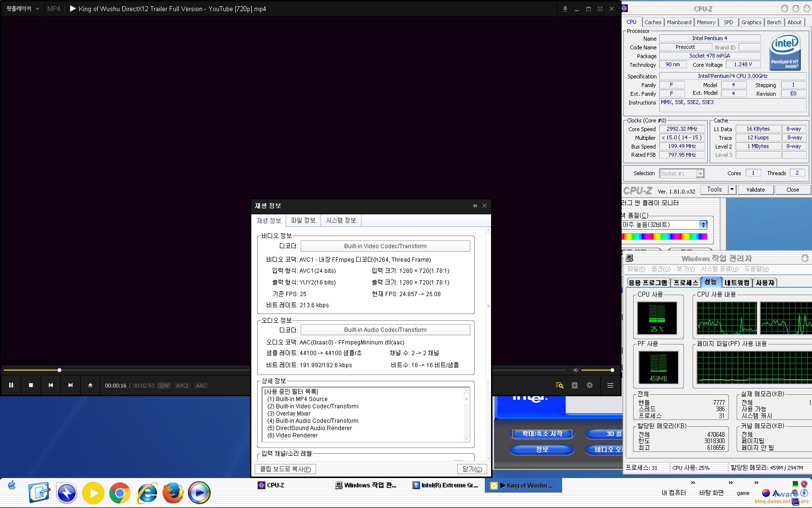Open the SPD tab in CPU-Z
812x508 pixels.
click(728, 22)
